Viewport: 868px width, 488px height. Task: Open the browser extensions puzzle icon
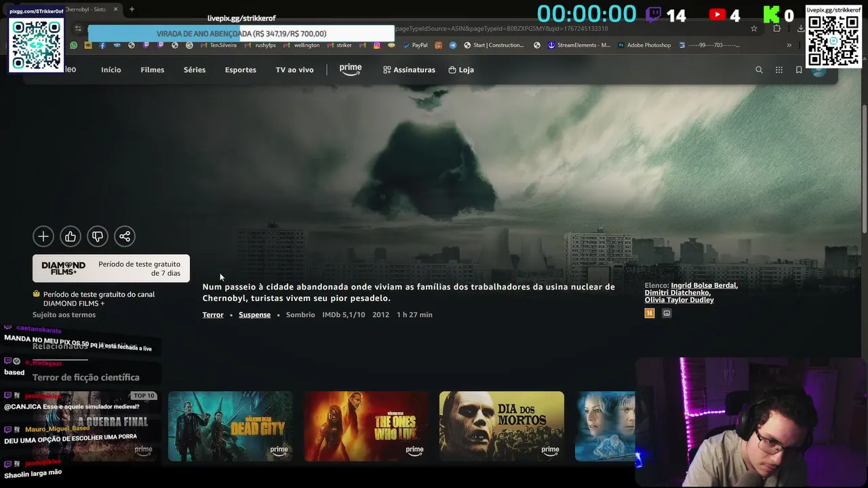777,28
